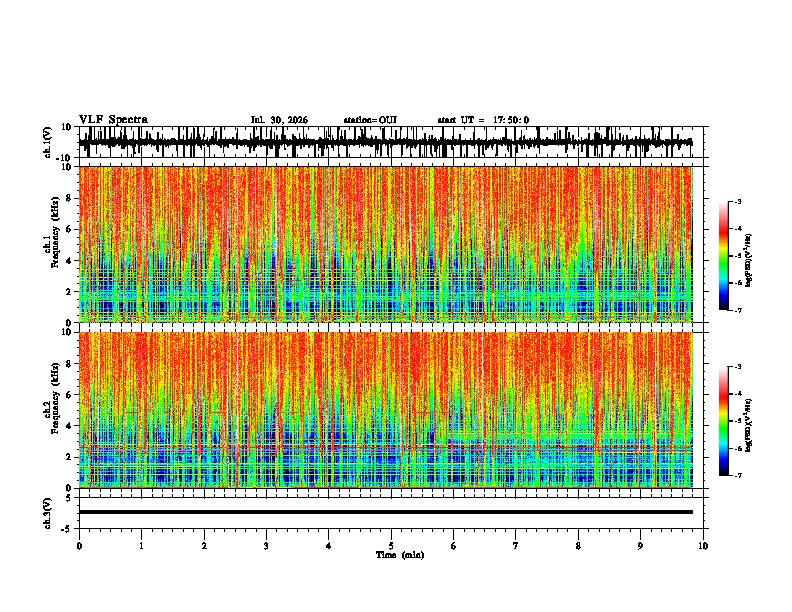
Task: Click the "Time (min)" axis label
Action: coord(400,555)
